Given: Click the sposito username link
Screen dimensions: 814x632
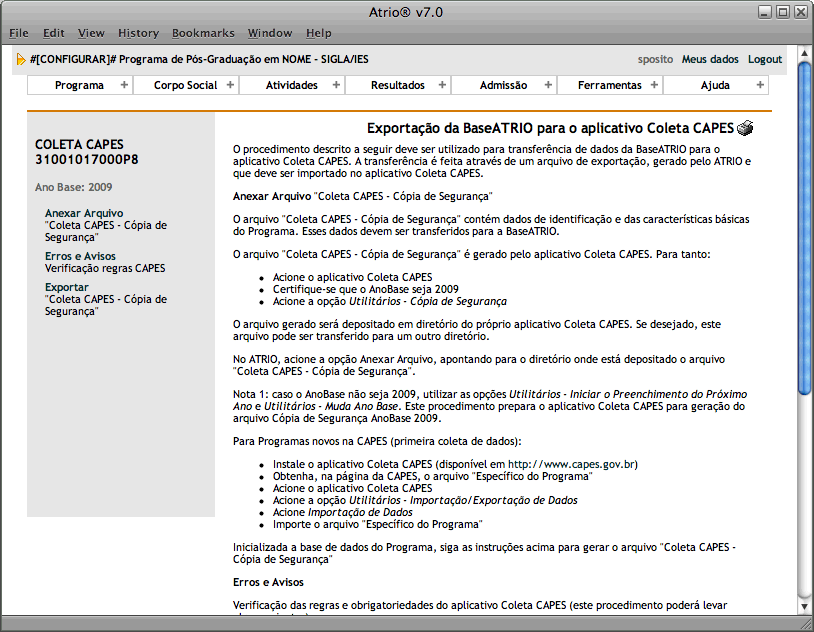Looking at the screenshot, I should click(x=655, y=60).
